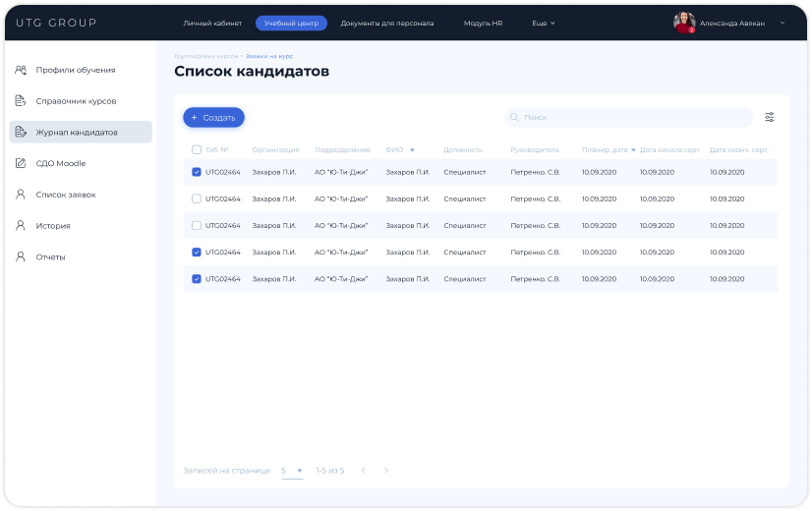Sort by the ФИО column arrow
This screenshot has height=511, width=812.
tap(412, 150)
